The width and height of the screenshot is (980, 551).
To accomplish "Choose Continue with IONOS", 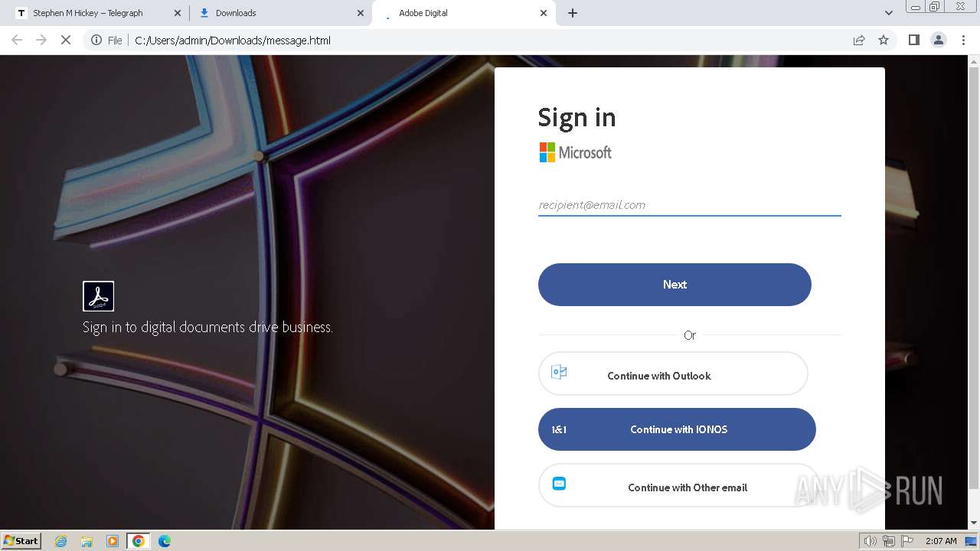I will [x=677, y=429].
